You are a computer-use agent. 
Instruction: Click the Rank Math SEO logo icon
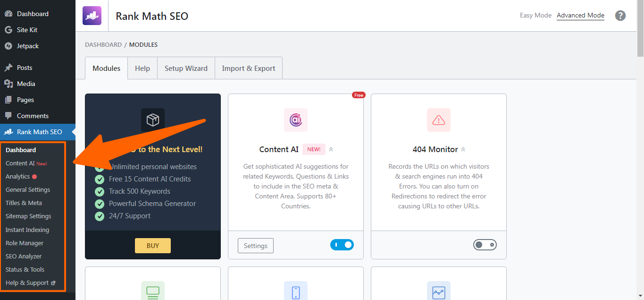coord(92,16)
